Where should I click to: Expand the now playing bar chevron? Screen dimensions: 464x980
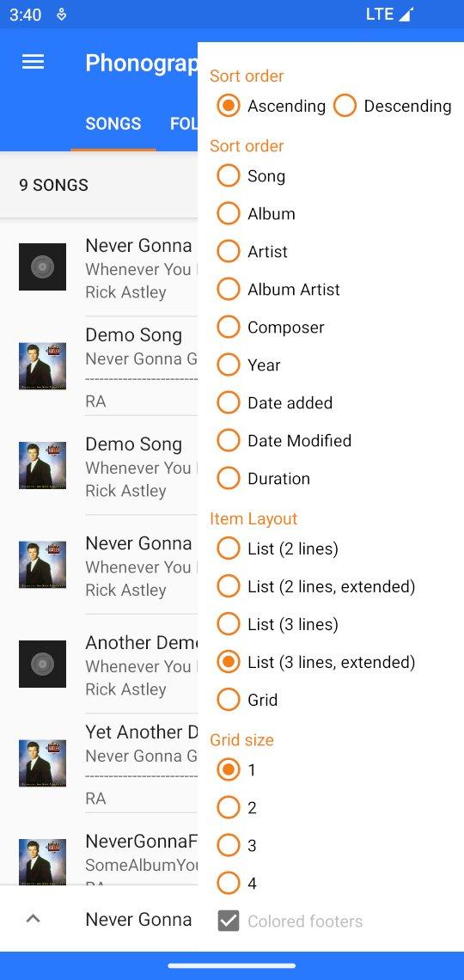(x=34, y=918)
